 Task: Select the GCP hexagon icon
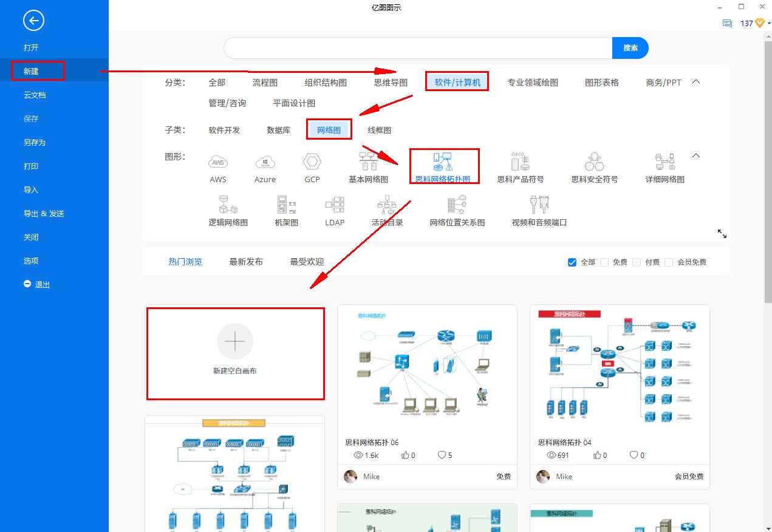pos(312,162)
